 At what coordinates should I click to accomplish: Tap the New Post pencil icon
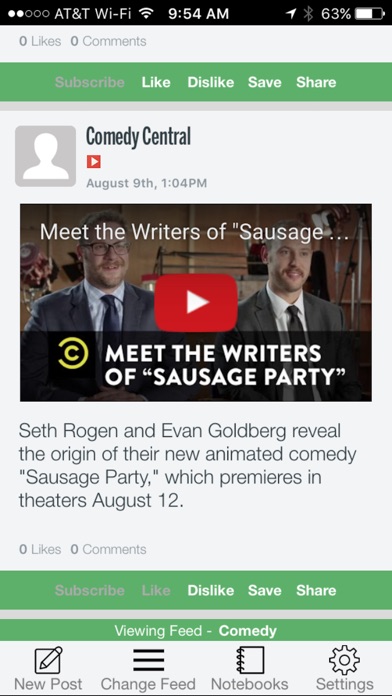coord(48,660)
